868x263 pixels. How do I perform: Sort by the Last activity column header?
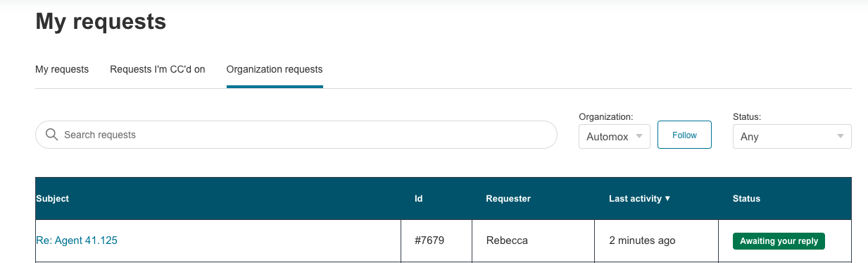pyautogui.click(x=635, y=199)
